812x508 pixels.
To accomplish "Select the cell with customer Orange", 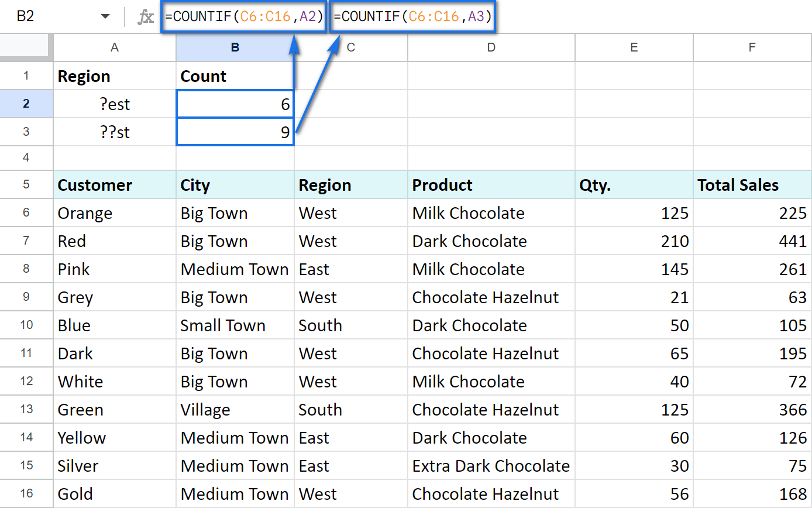I will coord(114,212).
